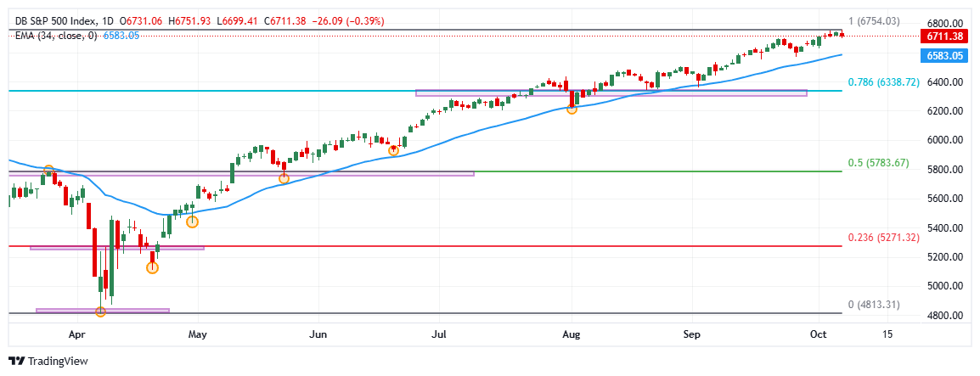The width and height of the screenshot is (980, 376).
Task: Click the orange circle marker at April low
Action: click(101, 311)
